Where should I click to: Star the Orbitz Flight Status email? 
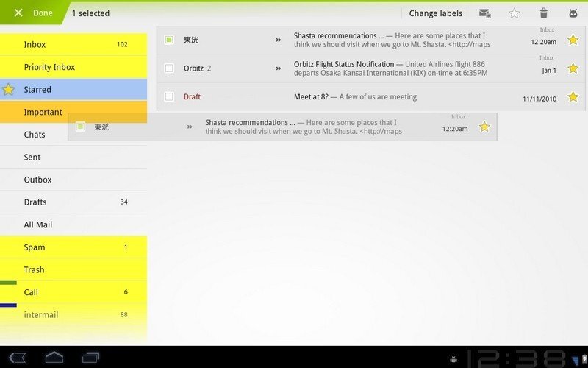(573, 68)
